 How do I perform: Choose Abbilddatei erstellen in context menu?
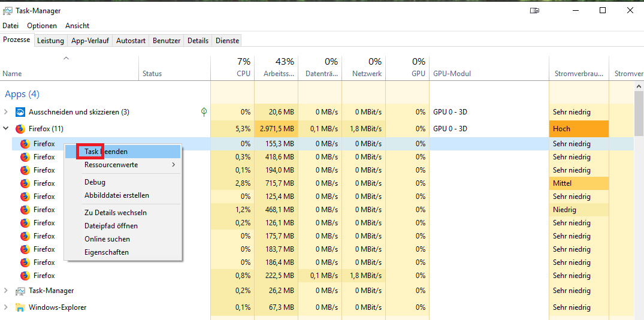[123, 195]
